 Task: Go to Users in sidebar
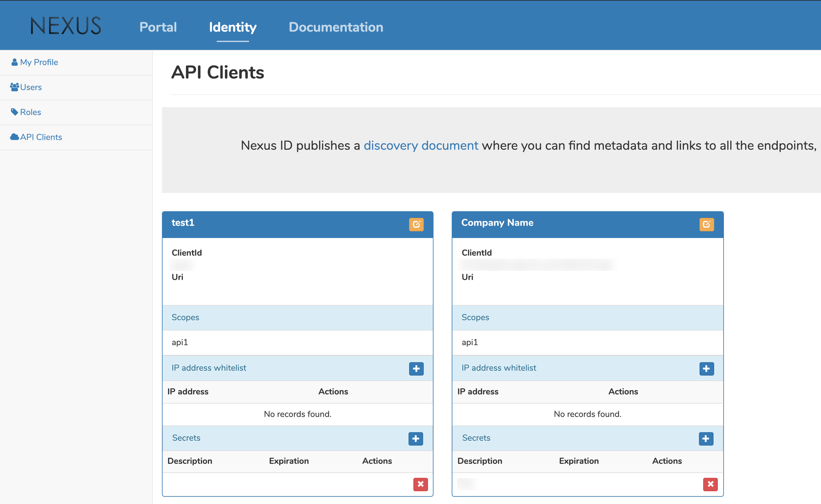pyautogui.click(x=31, y=87)
